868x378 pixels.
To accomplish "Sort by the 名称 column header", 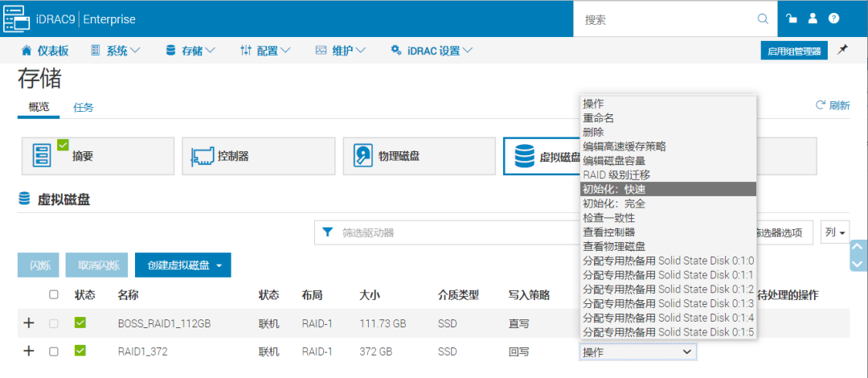I will 127,295.
